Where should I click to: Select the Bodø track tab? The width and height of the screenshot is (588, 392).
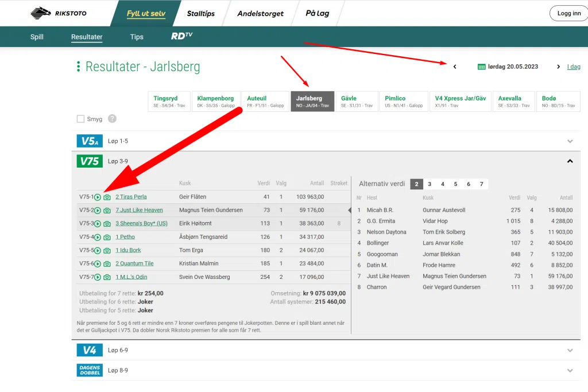click(x=558, y=101)
